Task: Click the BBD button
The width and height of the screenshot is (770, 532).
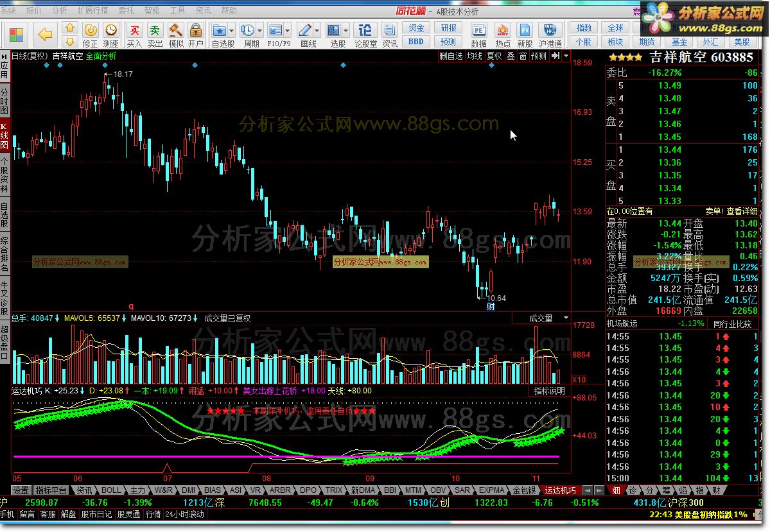Action: click(x=416, y=42)
